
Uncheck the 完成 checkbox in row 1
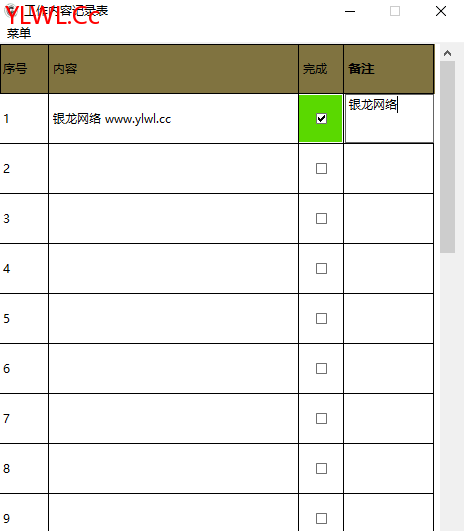(321, 119)
